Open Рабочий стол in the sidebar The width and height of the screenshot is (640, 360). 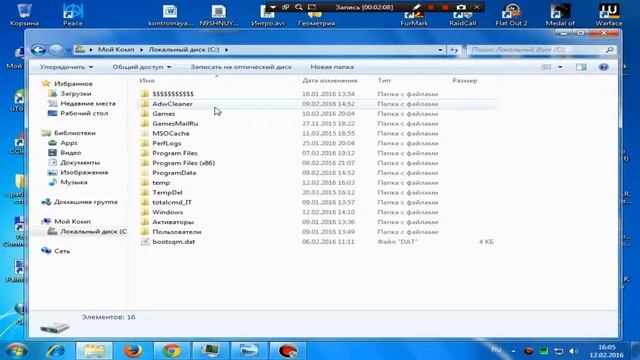click(x=84, y=113)
